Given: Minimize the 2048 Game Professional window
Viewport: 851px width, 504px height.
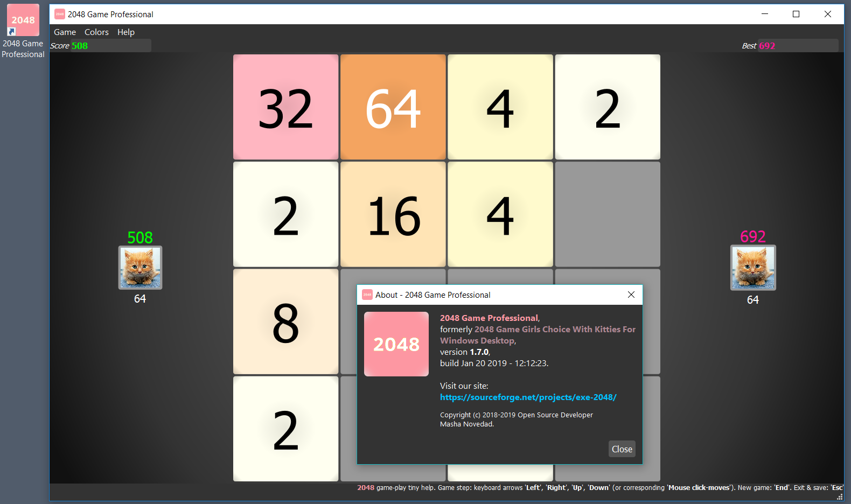Looking at the screenshot, I should [765, 14].
